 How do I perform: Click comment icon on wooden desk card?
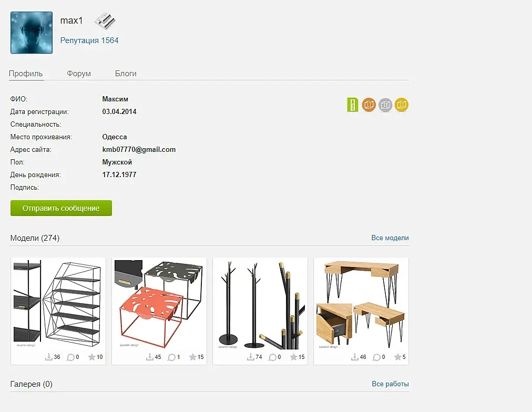click(376, 357)
